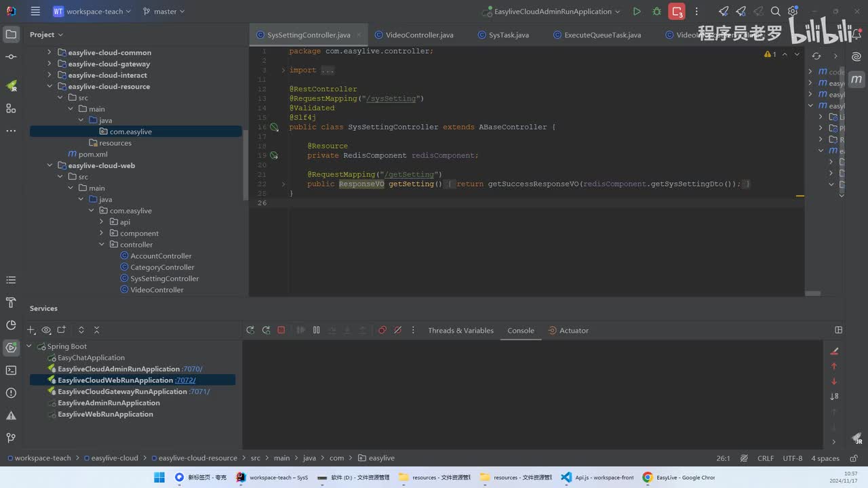The image size is (868, 488).
Task: Toggle soft-wrap in console side toolbar
Action: [834, 396]
